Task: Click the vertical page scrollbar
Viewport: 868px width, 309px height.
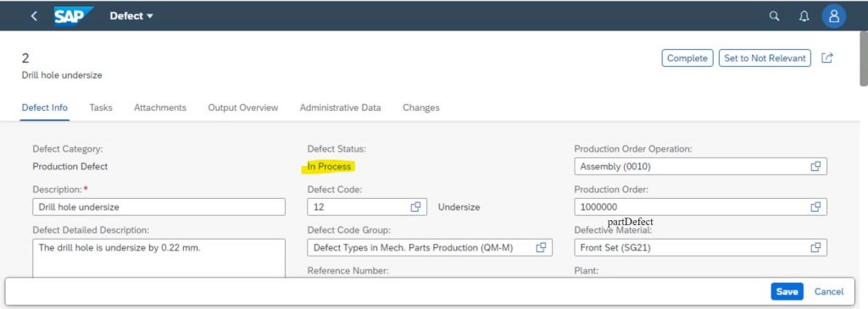Action: click(864, 58)
